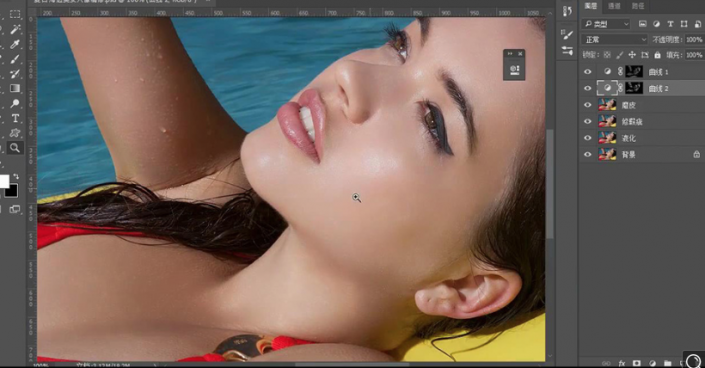
Task: Select the 曲线 1 layer name
Action: pos(658,72)
